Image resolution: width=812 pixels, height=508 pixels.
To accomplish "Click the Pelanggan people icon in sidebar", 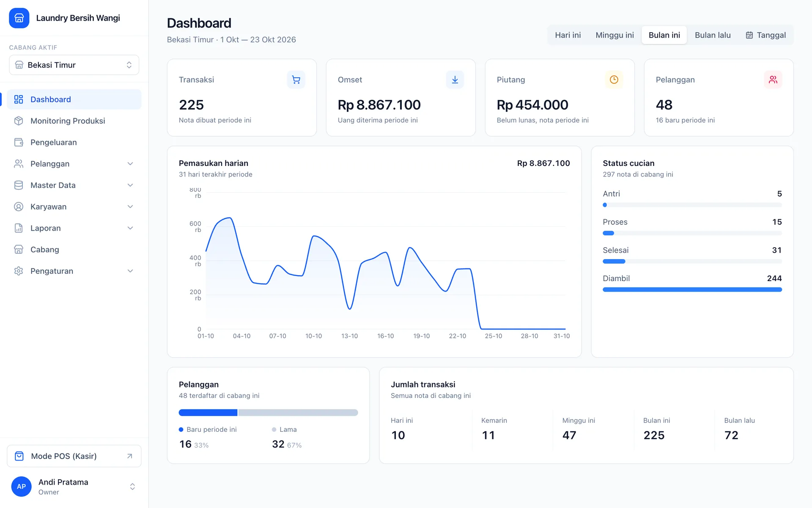I will tap(19, 164).
